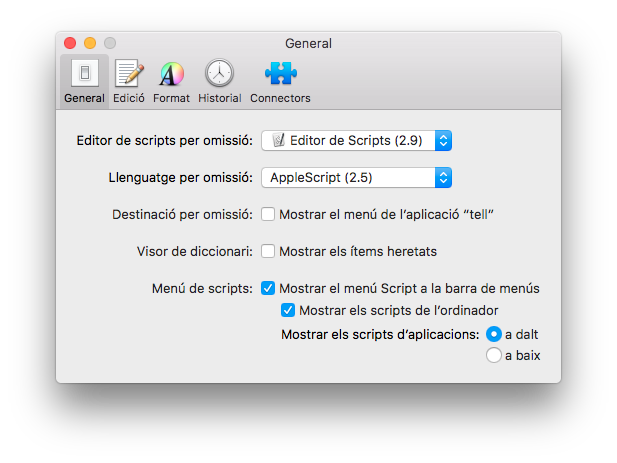Select the "a baix" radio button

coord(494,355)
